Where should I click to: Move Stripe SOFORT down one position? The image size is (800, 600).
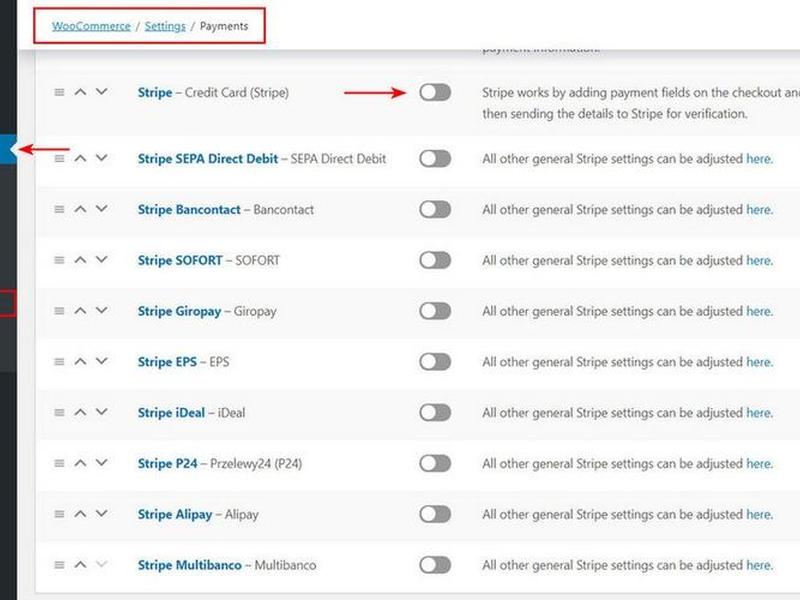(x=102, y=260)
